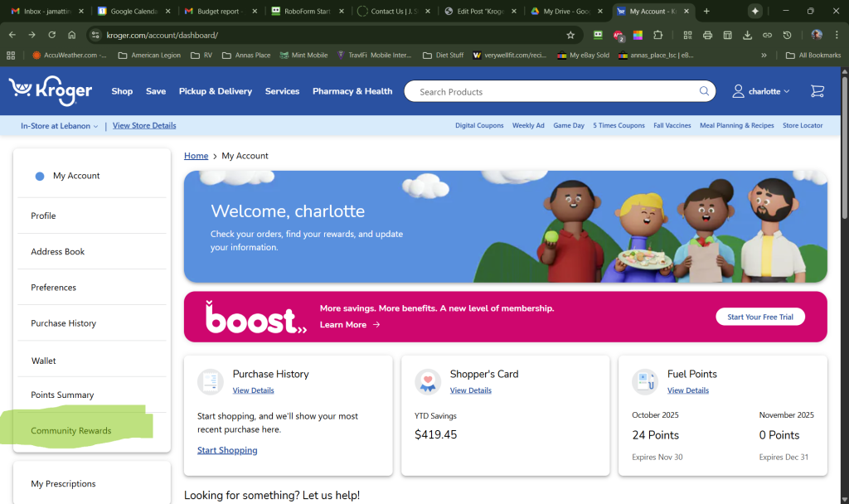Reload the page
The image size is (849, 504).
(x=52, y=36)
